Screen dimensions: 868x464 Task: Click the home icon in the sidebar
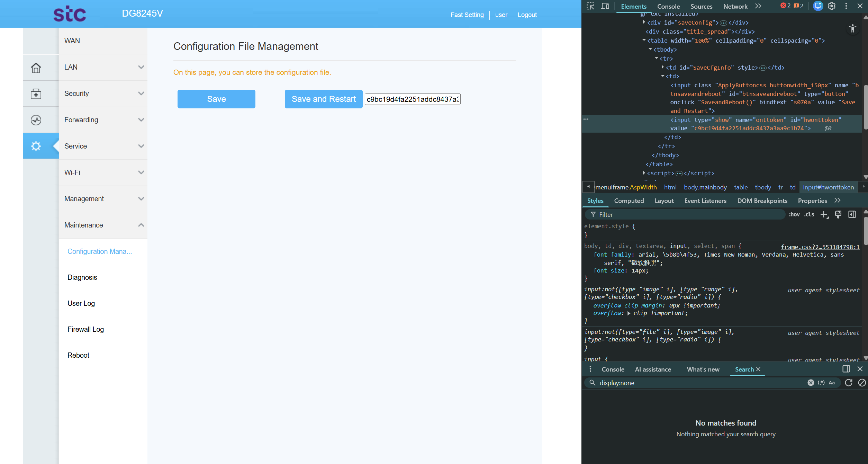point(36,68)
